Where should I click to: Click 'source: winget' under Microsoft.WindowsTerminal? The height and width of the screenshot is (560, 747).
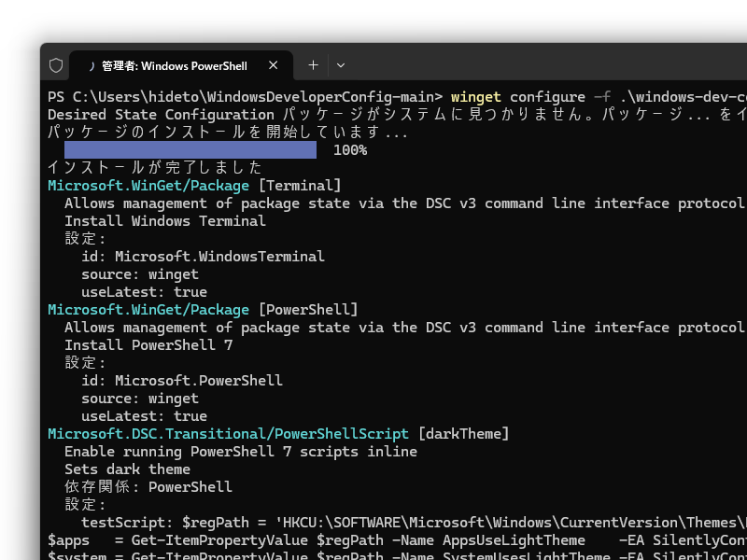click(x=140, y=274)
